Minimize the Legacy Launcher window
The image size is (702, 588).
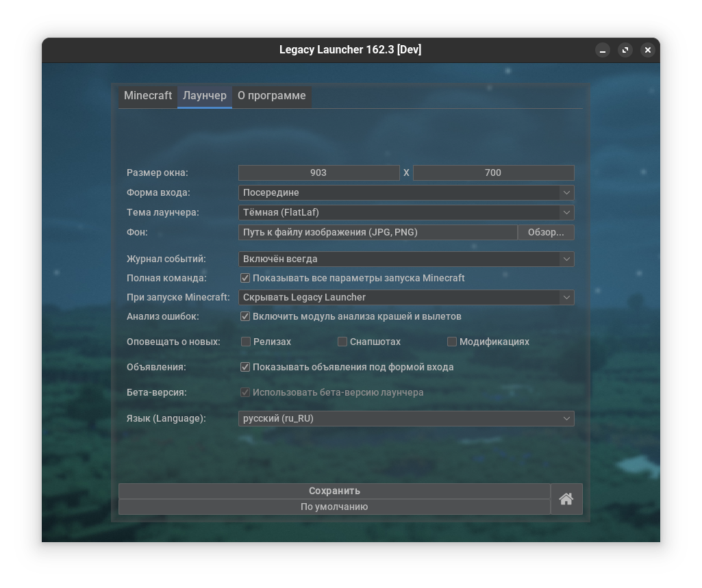click(603, 50)
